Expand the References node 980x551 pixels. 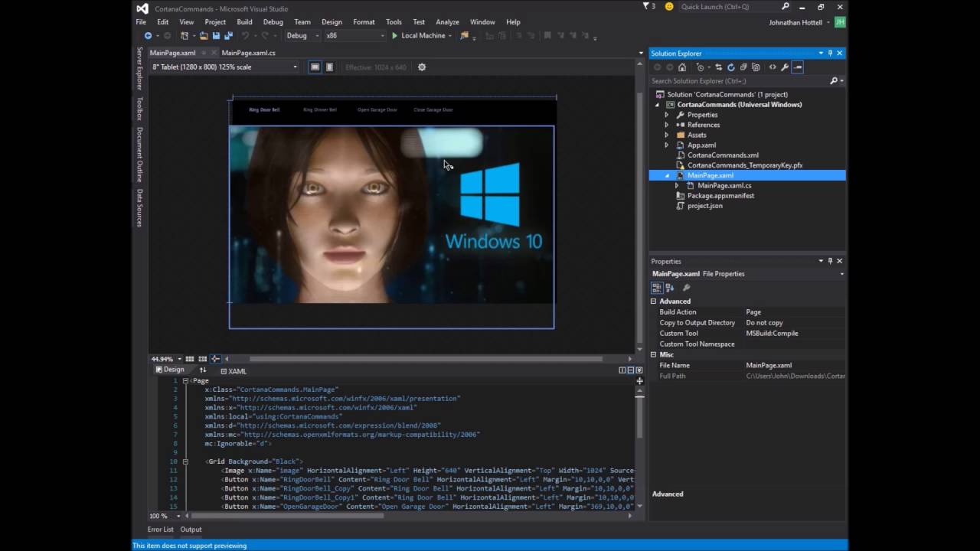[x=666, y=125]
